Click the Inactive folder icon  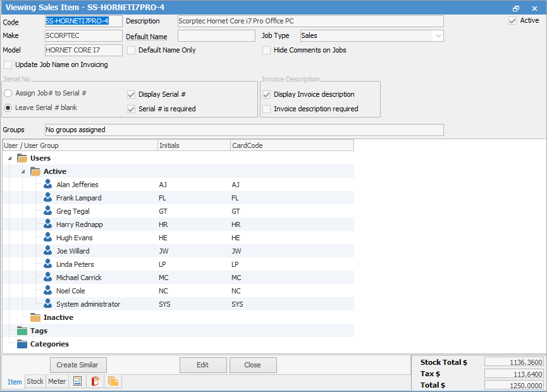coord(35,317)
